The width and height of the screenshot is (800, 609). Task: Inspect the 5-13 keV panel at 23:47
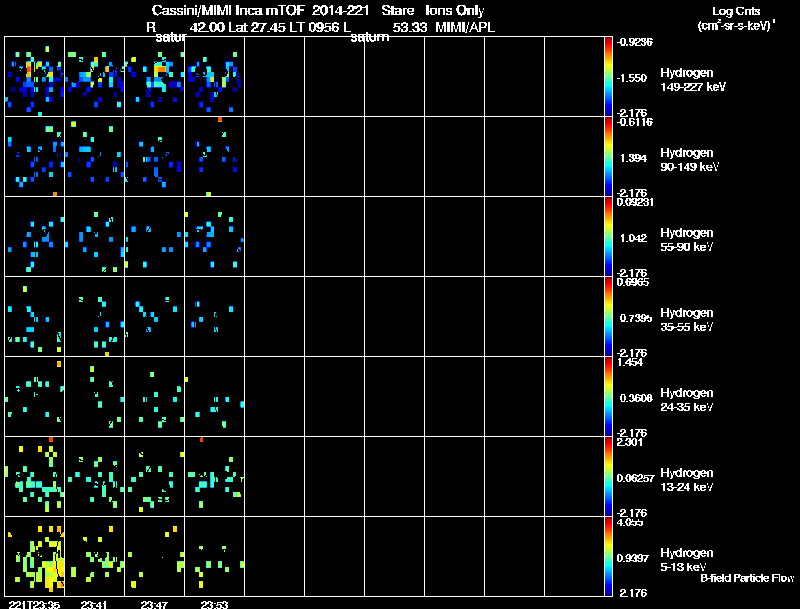click(x=155, y=557)
